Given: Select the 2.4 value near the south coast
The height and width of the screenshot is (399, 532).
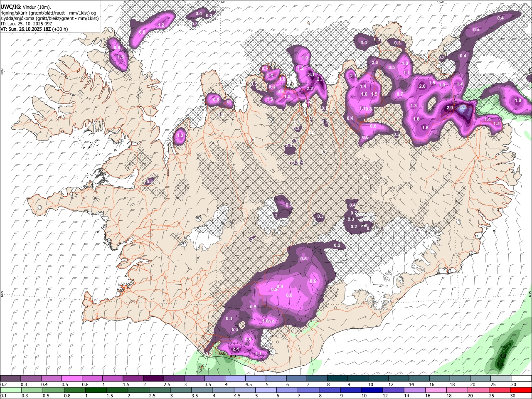Looking at the screenshot, I should pos(236,349).
